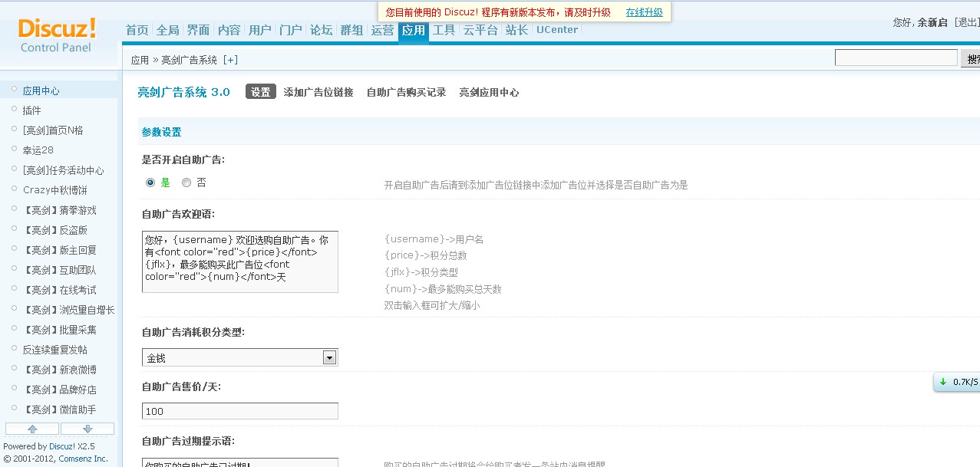This screenshot has height=467, width=980.
Task: Open 【亮剑】新浪微博 in the sidebar
Action: coord(60,370)
